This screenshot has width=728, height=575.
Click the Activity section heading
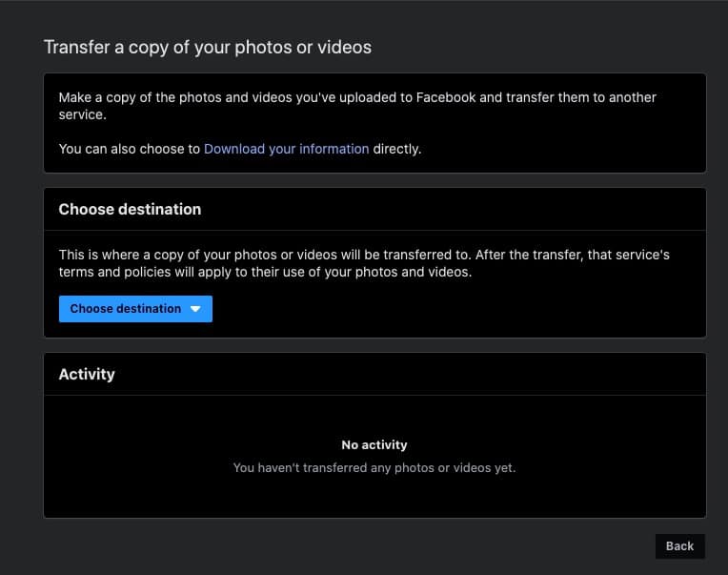[87, 375]
